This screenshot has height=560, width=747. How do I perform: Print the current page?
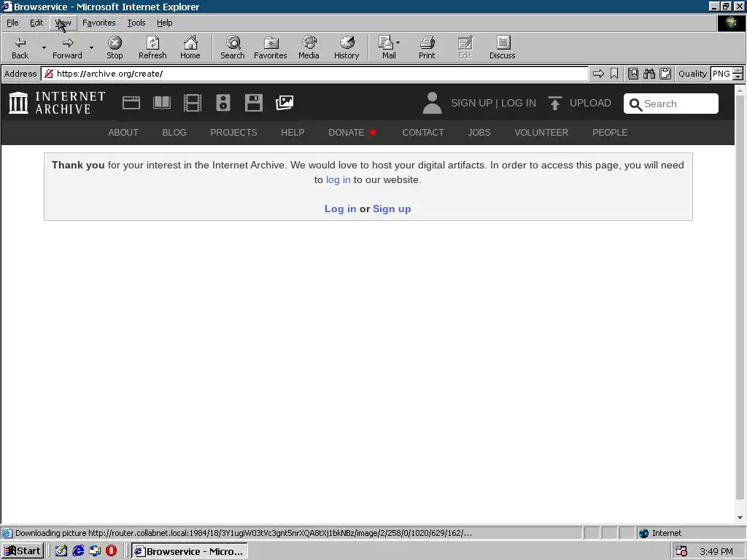tap(427, 47)
